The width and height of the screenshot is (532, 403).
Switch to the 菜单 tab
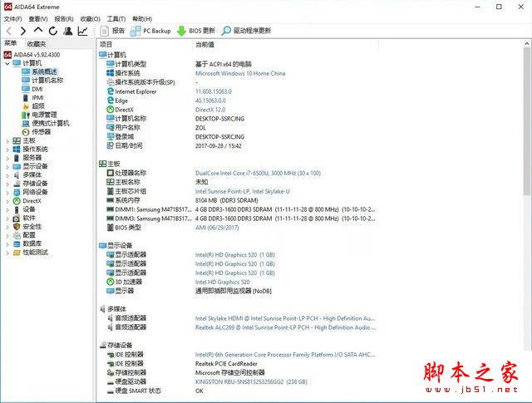(11, 43)
